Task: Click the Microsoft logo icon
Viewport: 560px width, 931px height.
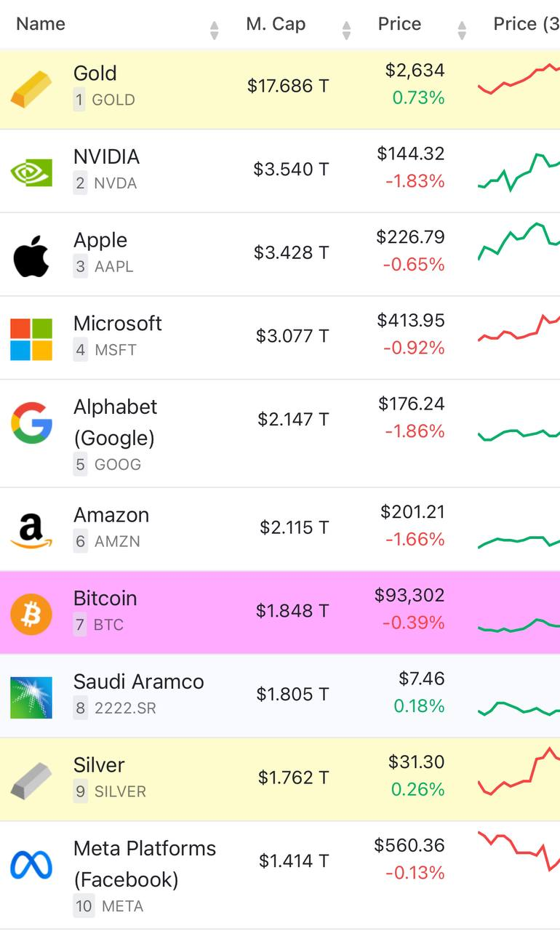Action: 31,339
